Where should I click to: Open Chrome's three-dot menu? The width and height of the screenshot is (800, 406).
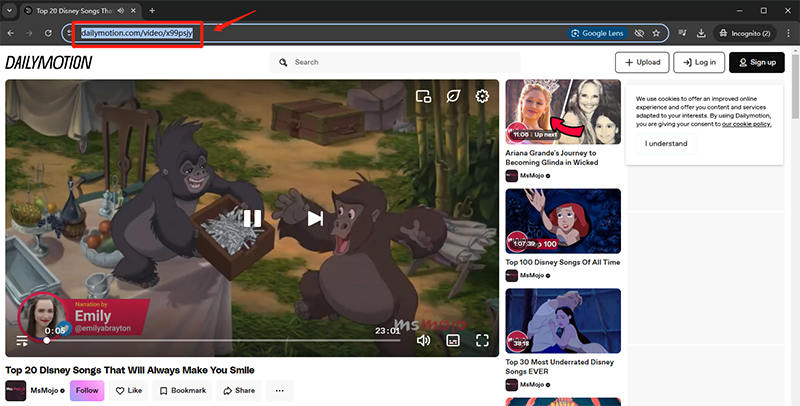(788, 33)
